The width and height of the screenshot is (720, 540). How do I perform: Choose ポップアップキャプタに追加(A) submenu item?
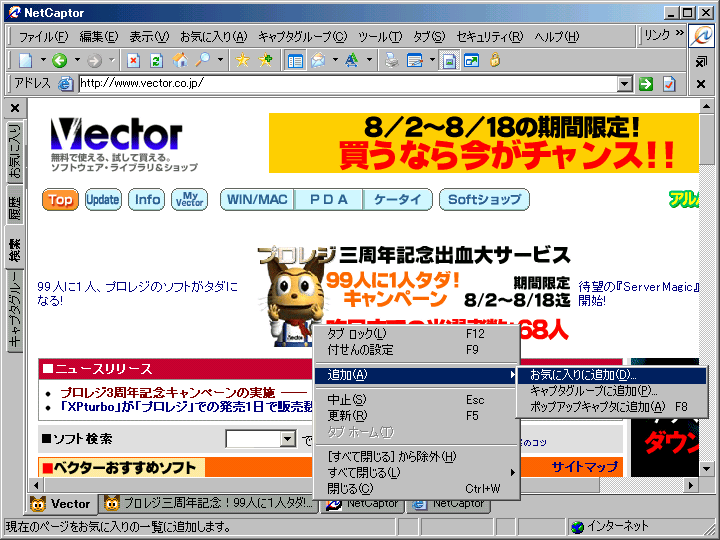(x=612, y=407)
